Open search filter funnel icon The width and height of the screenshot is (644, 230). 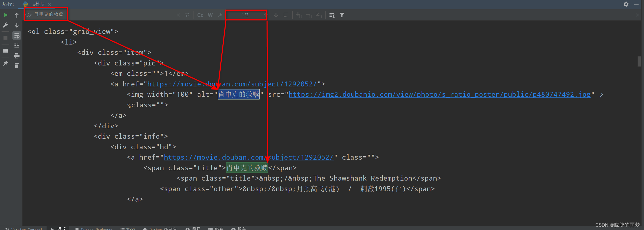(342, 15)
